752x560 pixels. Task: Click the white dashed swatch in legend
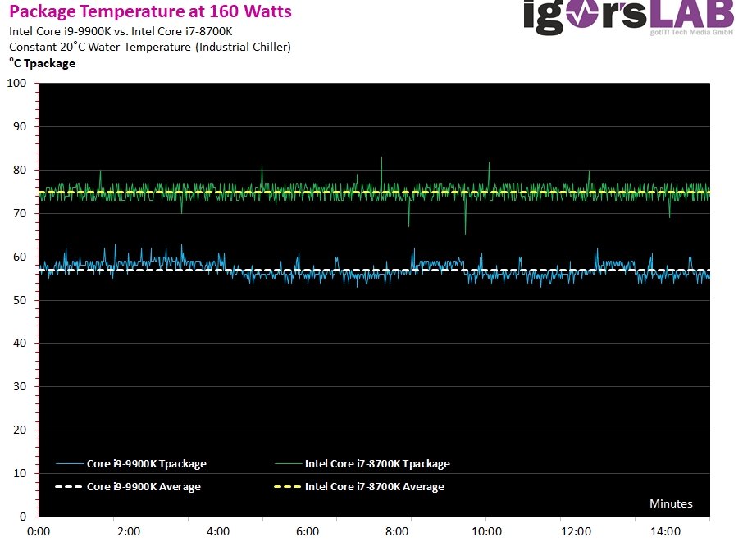tap(70, 487)
